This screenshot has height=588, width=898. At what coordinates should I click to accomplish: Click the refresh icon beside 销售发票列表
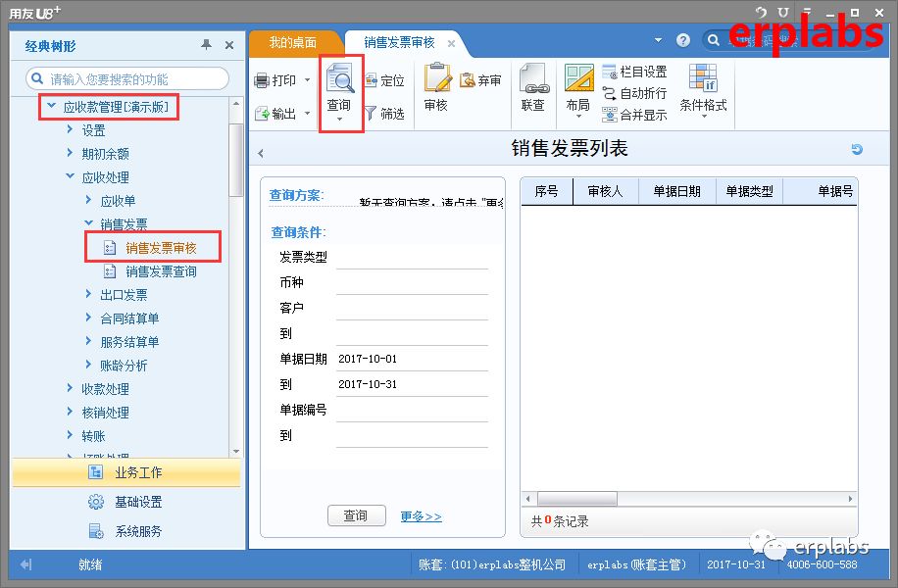coord(857,149)
